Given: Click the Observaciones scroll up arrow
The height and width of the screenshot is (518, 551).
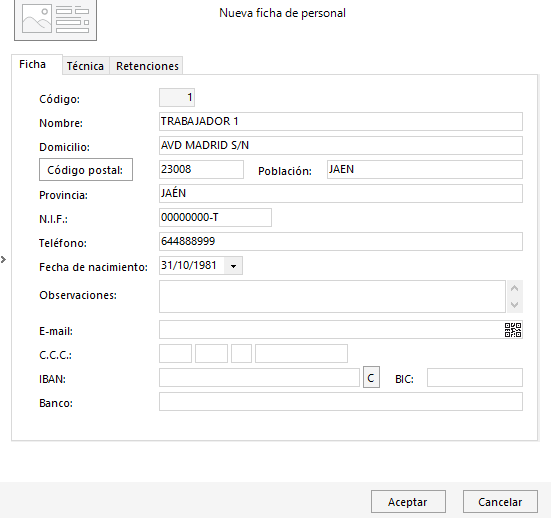Looking at the screenshot, I should (x=514, y=289).
